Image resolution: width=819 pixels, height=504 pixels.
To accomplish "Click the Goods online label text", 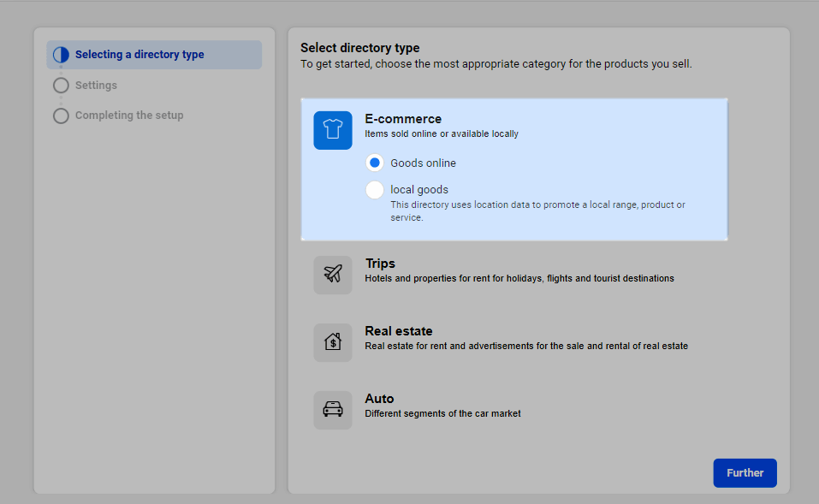I will click(423, 163).
